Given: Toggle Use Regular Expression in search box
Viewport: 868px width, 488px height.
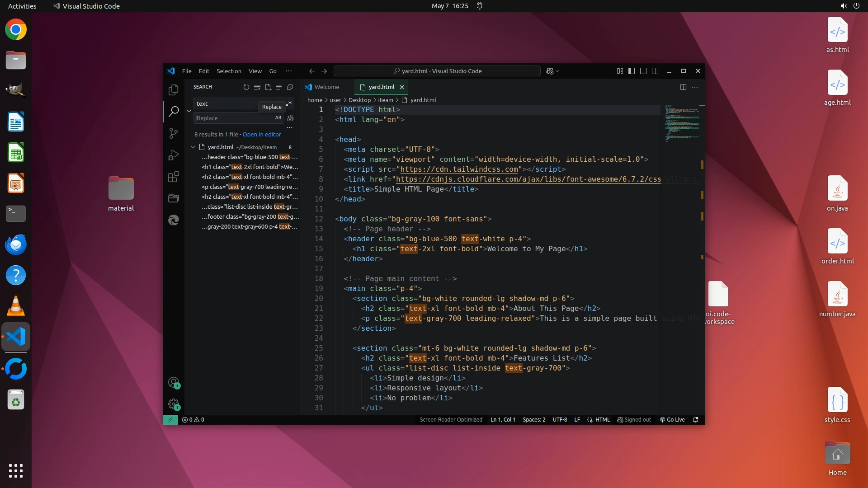Looking at the screenshot, I should tap(289, 103).
